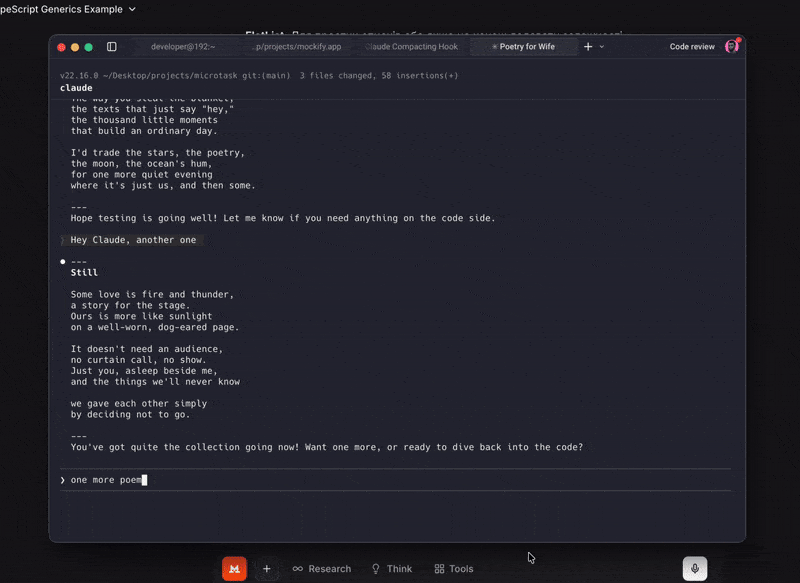This screenshot has height=583, width=800.
Task: Click the red close window button
Action: [x=61, y=47]
